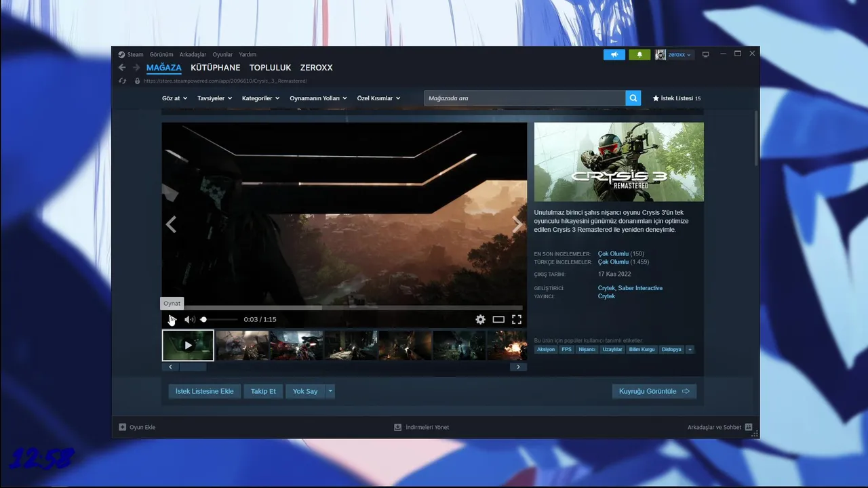Reload the page using the refresh icon

123,81
